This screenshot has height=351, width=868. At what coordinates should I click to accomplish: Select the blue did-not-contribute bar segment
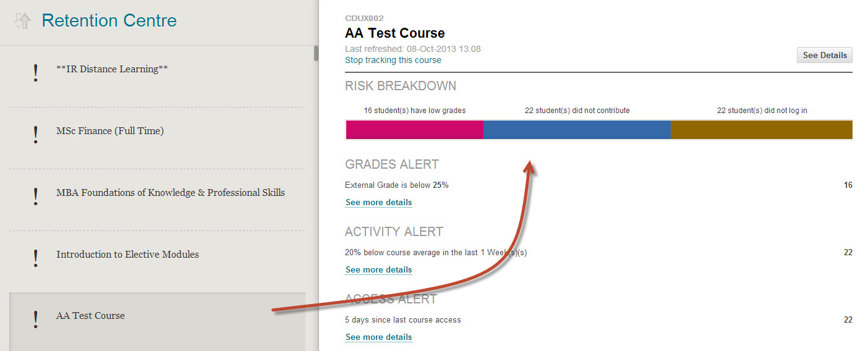click(x=577, y=130)
